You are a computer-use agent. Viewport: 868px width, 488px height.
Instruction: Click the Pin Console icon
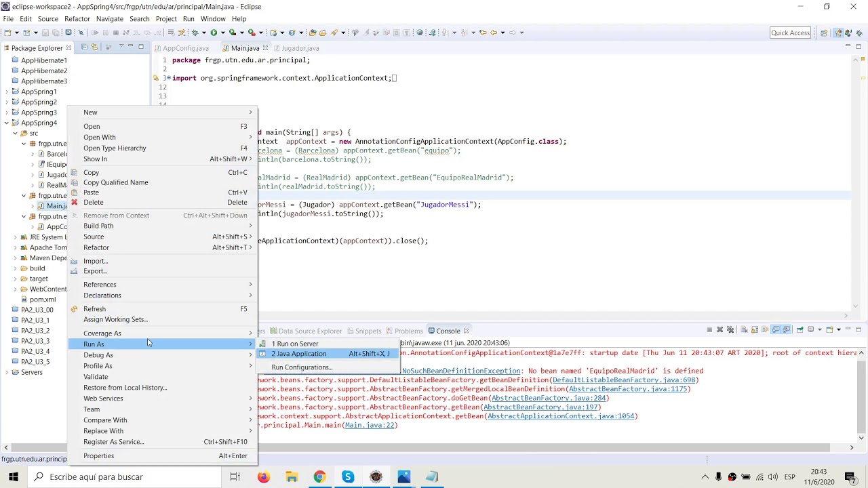click(x=800, y=330)
